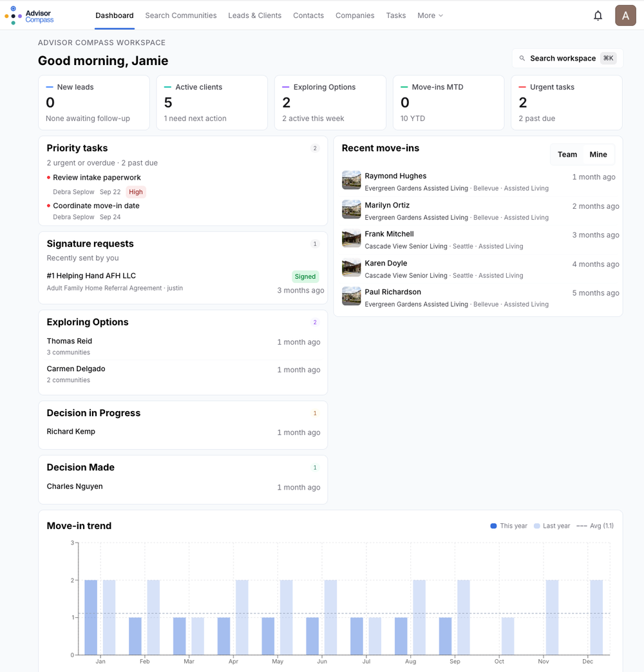
Task: Open the Active clients card
Action: click(212, 103)
